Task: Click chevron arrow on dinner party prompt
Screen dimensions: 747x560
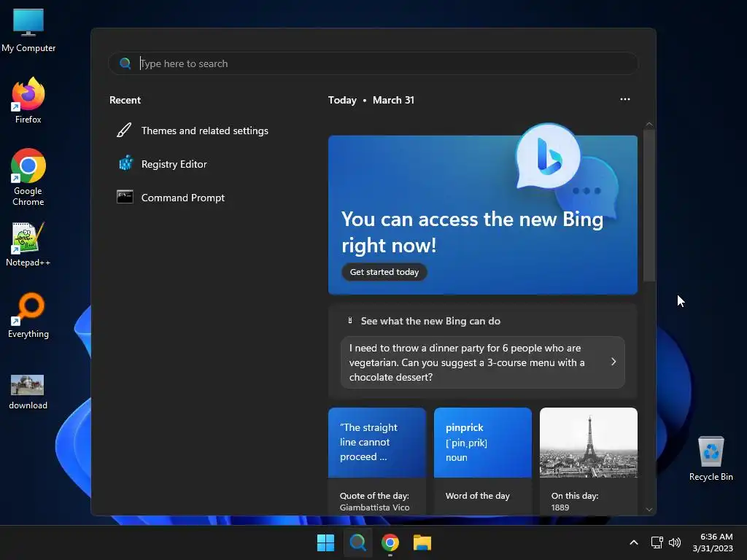Action: coord(614,362)
